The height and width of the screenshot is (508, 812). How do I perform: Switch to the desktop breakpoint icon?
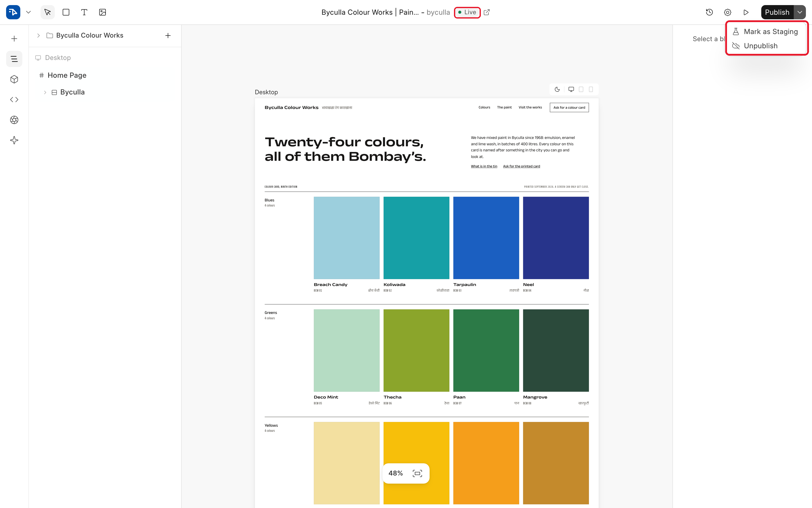[571, 89]
